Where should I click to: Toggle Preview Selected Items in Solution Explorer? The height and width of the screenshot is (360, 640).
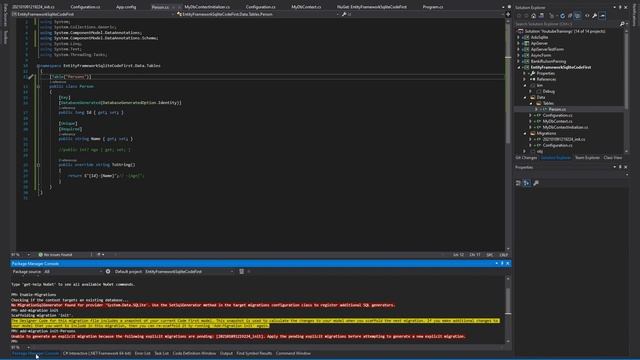(x=602, y=16)
